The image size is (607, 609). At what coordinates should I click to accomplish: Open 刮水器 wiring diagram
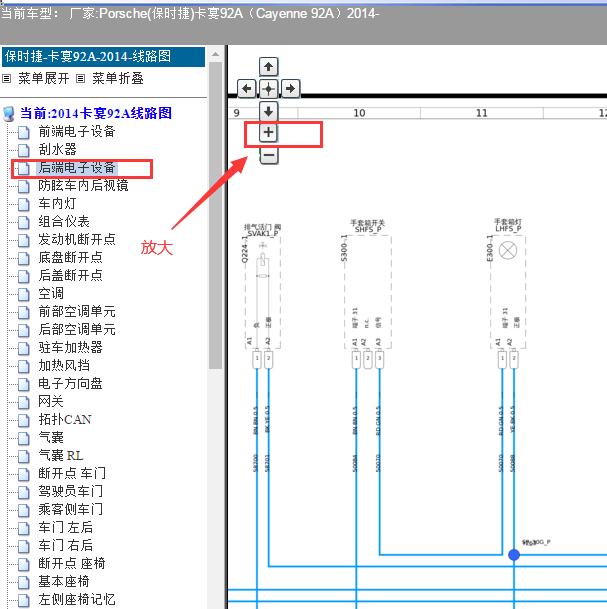pyautogui.click(x=57, y=150)
